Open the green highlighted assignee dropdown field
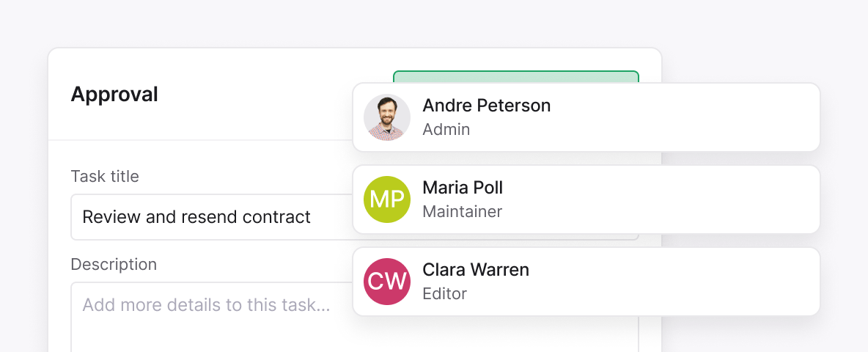868x352 pixels. click(x=515, y=77)
